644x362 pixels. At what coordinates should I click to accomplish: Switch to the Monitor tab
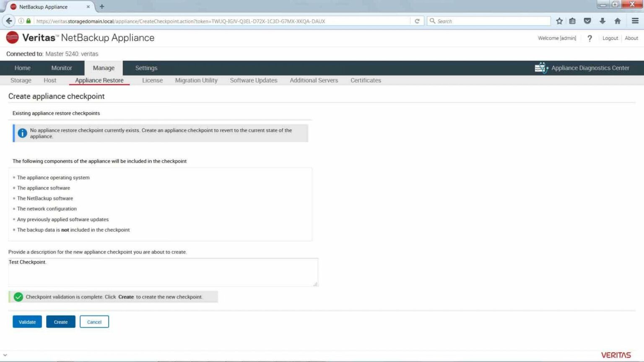pyautogui.click(x=62, y=68)
